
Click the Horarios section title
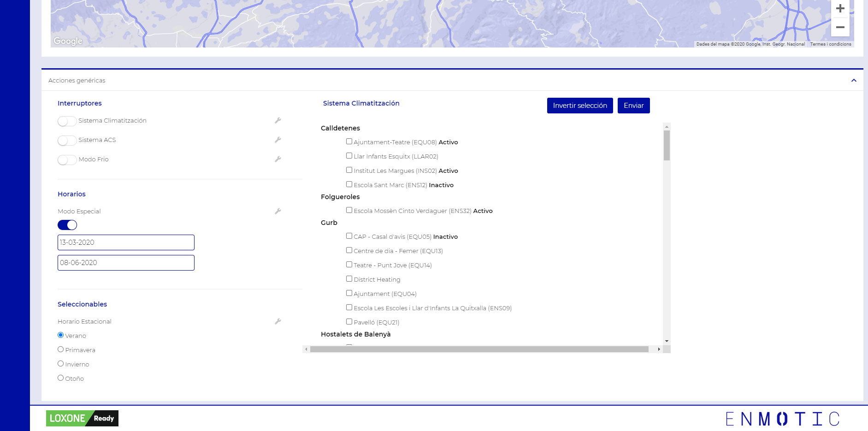pos(71,194)
